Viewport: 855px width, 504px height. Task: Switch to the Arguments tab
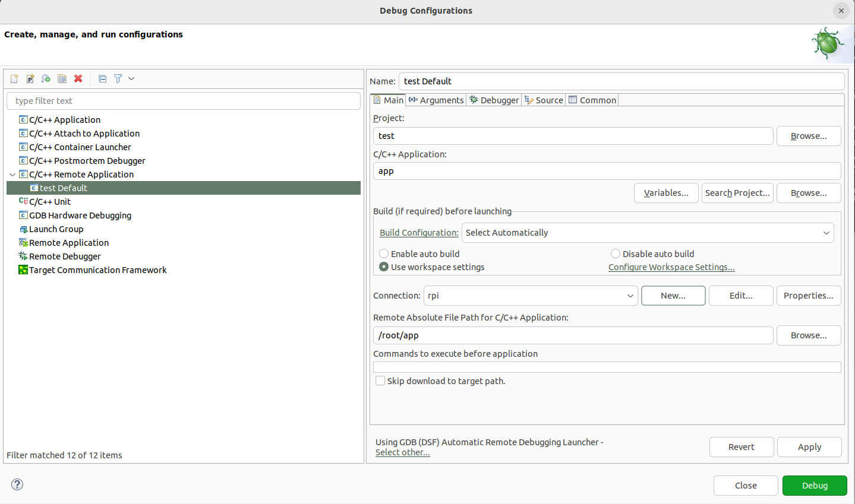pyautogui.click(x=436, y=100)
